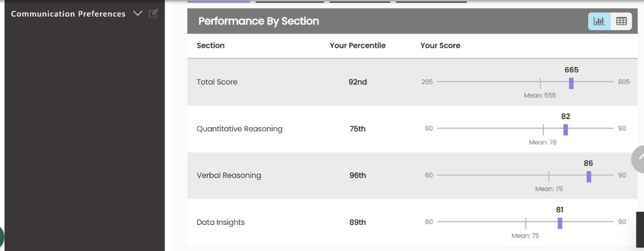
Task: Expand the Communication Preferences chevron
Action: (x=138, y=14)
